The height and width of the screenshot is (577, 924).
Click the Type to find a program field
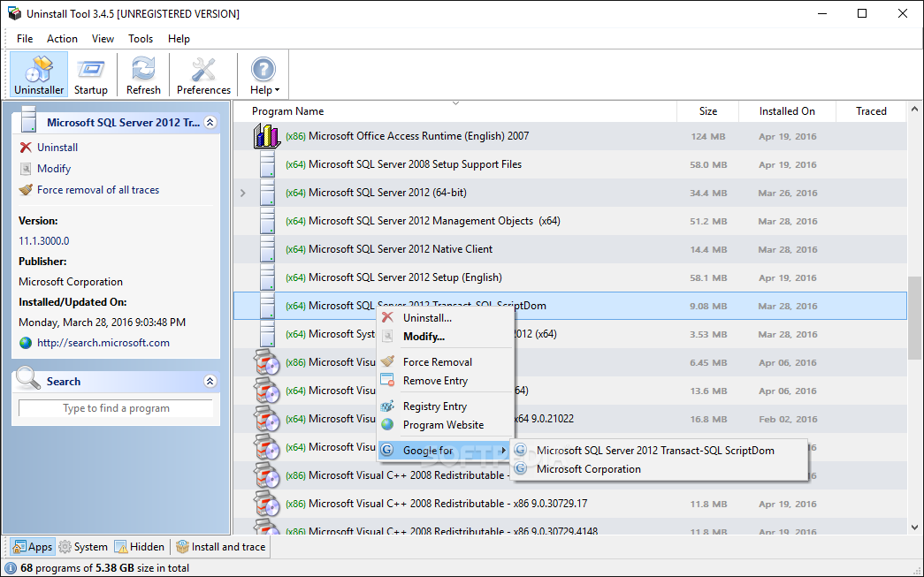(116, 408)
